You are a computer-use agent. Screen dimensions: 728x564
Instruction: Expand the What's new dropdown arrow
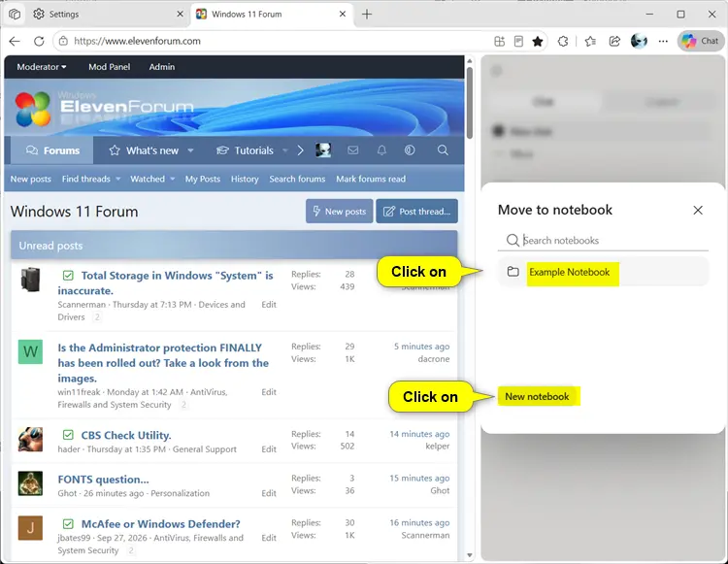pyautogui.click(x=190, y=150)
